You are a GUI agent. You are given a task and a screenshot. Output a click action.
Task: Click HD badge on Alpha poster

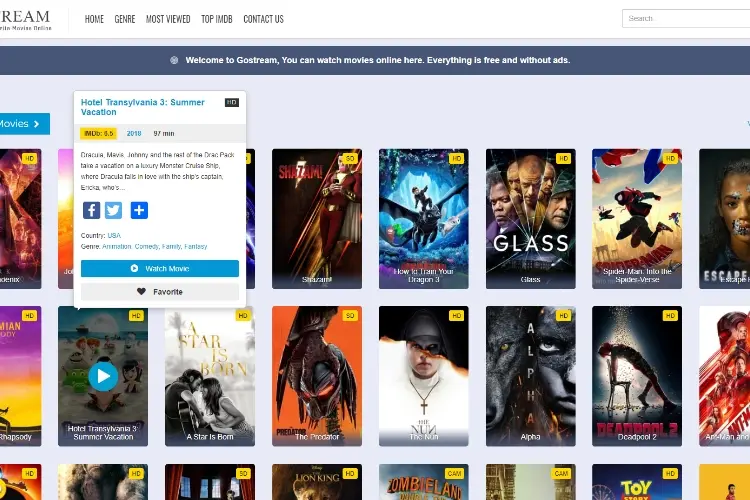pyautogui.click(x=563, y=316)
